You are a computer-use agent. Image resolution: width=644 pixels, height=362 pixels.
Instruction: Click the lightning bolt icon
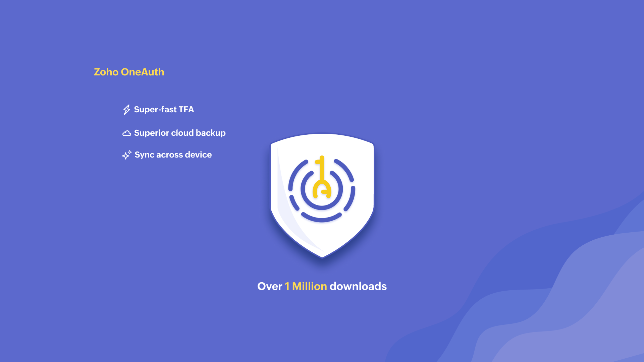tap(126, 110)
